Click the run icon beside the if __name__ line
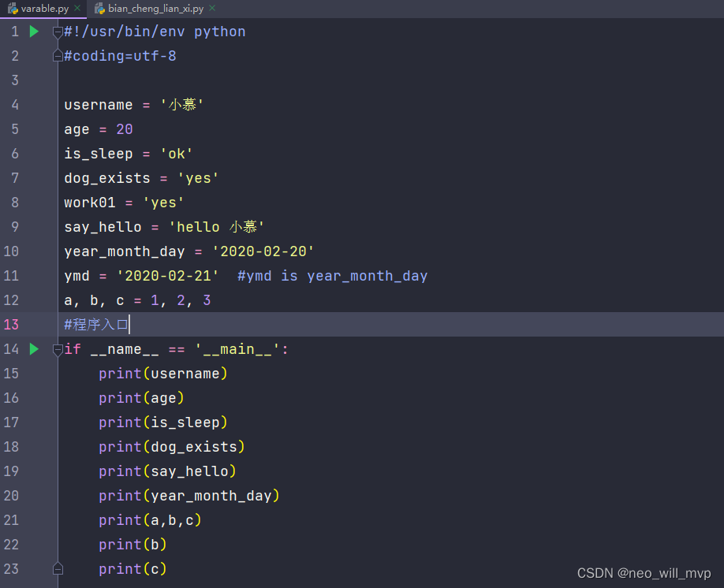Screen dimensions: 724x588 point(32,349)
